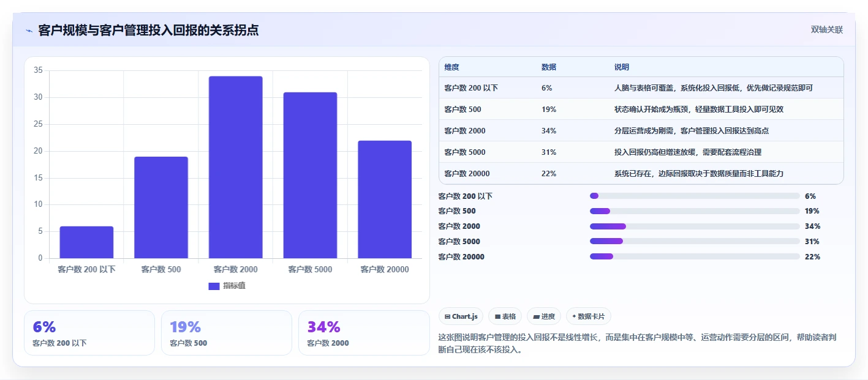
Task: Click the chart bar for 客户数 20000
Action: point(385,199)
